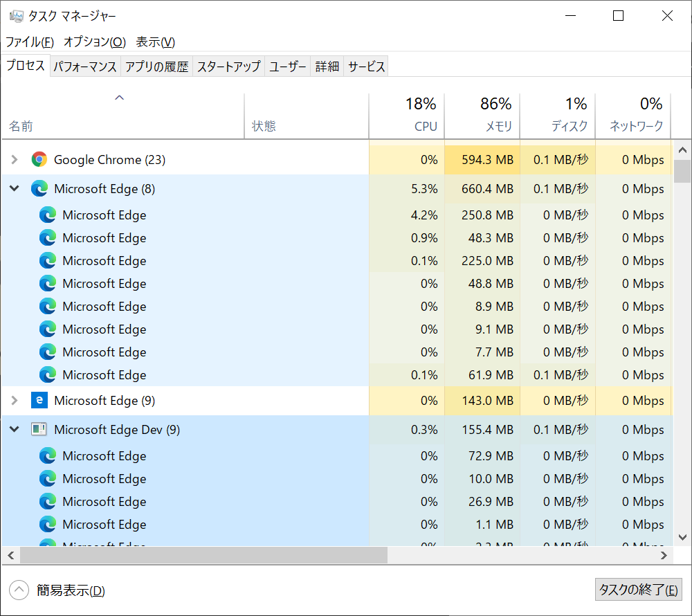Maximize the Task Manager window
The width and height of the screenshot is (692, 616).
point(618,16)
